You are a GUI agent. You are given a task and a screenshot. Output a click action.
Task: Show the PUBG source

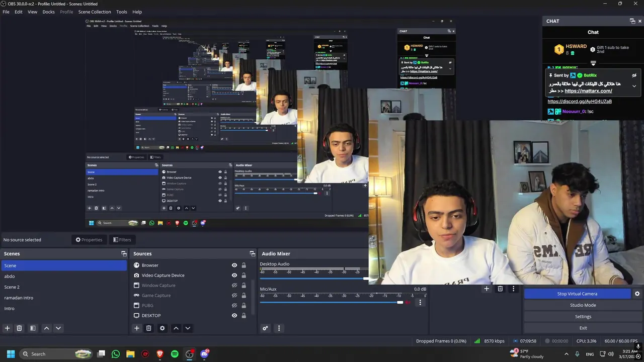tap(234, 306)
